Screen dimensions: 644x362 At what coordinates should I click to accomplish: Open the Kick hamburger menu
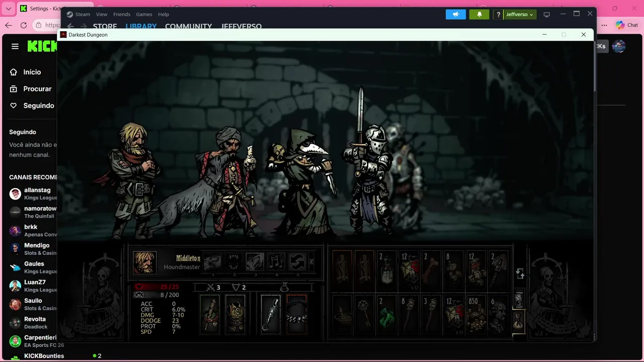click(15, 46)
